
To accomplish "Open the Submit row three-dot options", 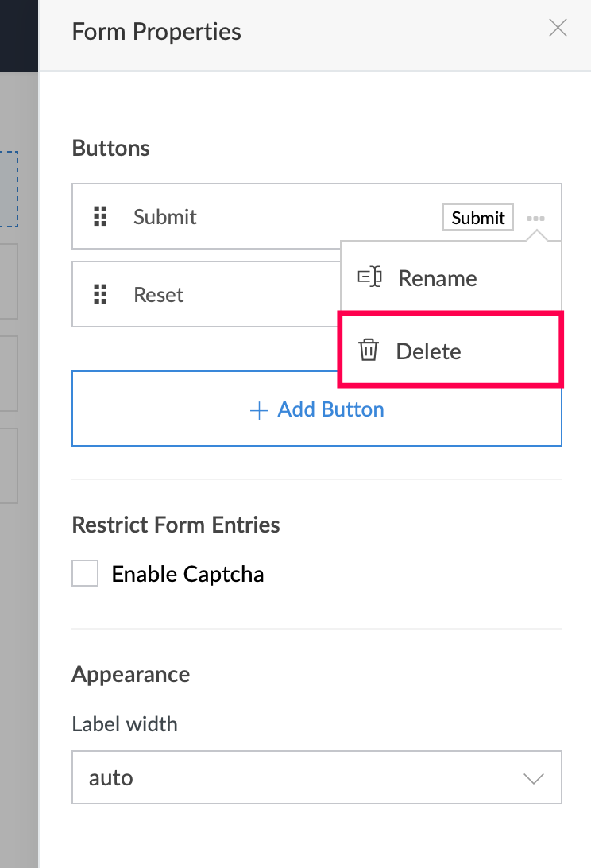I will pyautogui.click(x=536, y=218).
